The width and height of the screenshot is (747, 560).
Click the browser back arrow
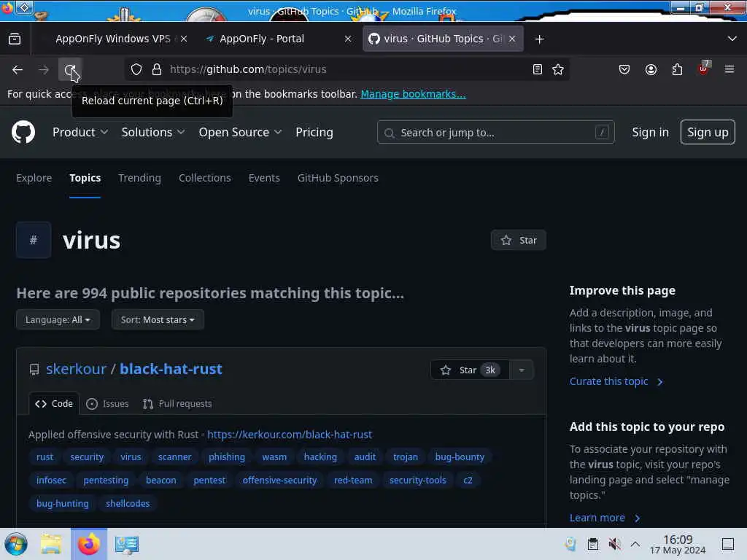pos(18,69)
